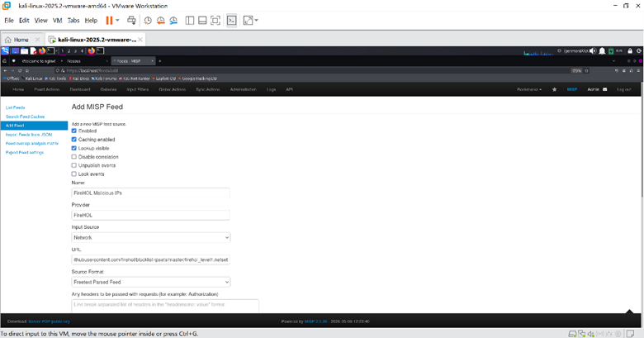Expand stretch guest dropdown arrow
The width and height of the screenshot is (644, 338).
point(256,20)
